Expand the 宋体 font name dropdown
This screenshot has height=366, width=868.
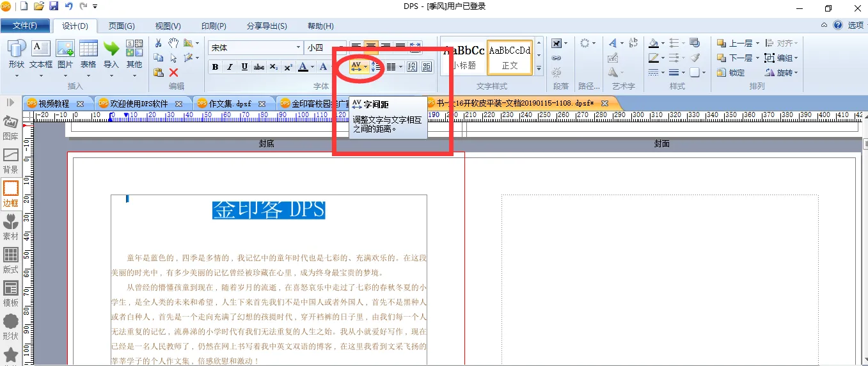tap(298, 47)
